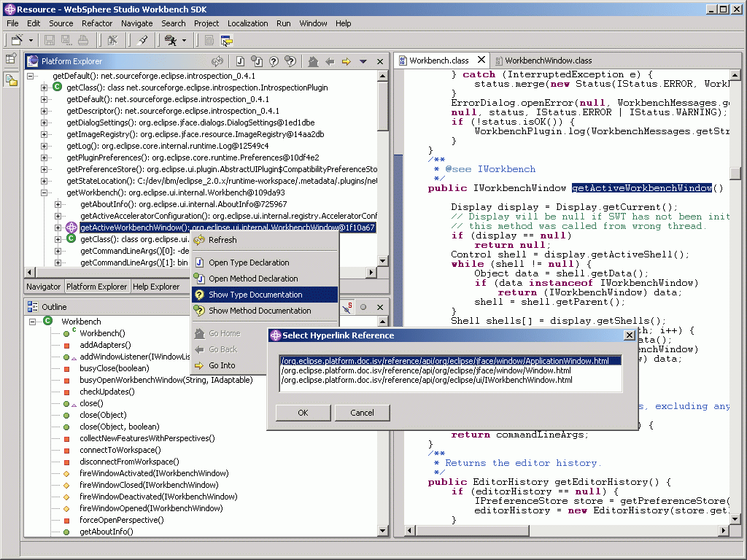Open Platform Explorer view menu triangle

tap(363, 61)
